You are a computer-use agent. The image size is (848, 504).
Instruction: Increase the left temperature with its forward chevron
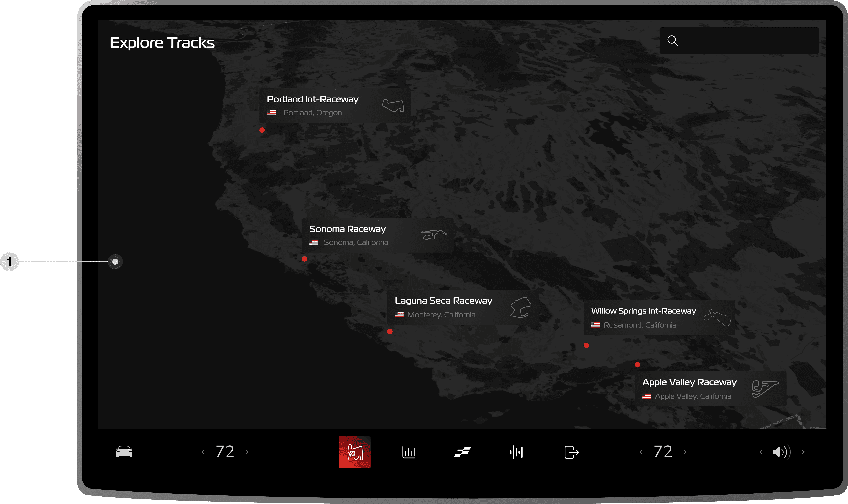tap(247, 452)
